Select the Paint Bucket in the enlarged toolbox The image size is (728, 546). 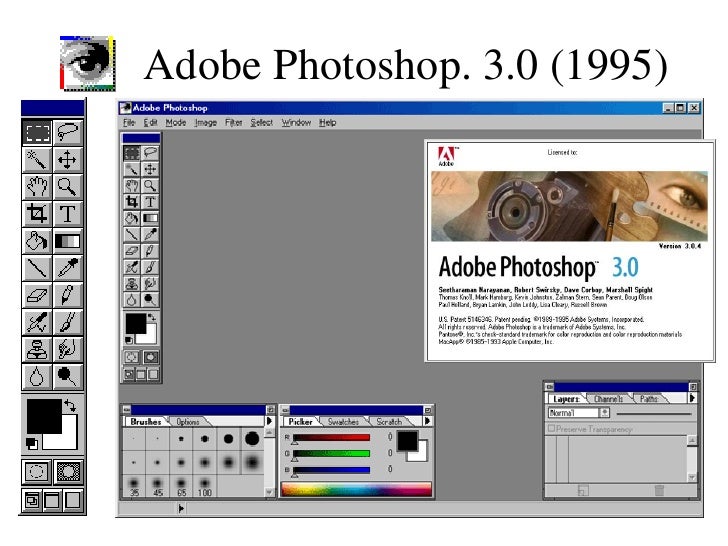click(38, 241)
